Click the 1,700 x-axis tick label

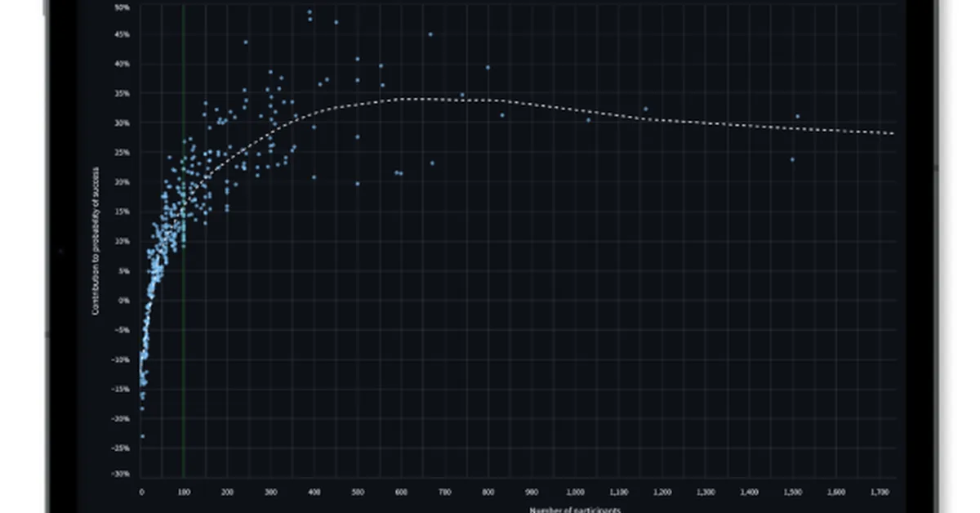pos(878,493)
